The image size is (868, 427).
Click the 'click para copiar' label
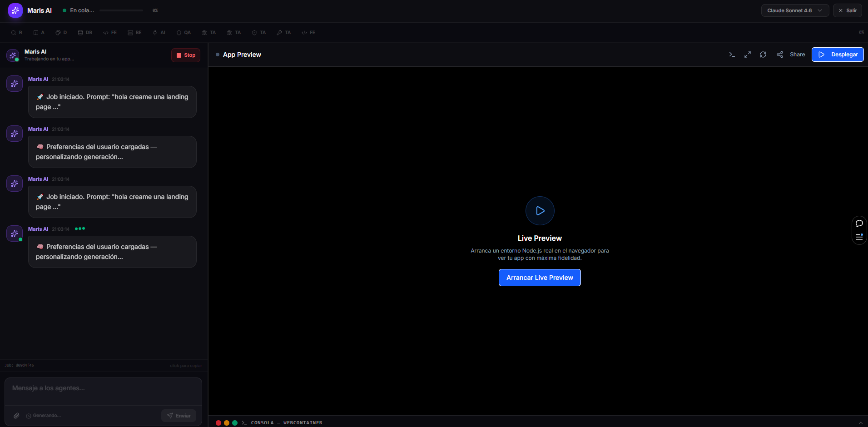click(x=186, y=366)
